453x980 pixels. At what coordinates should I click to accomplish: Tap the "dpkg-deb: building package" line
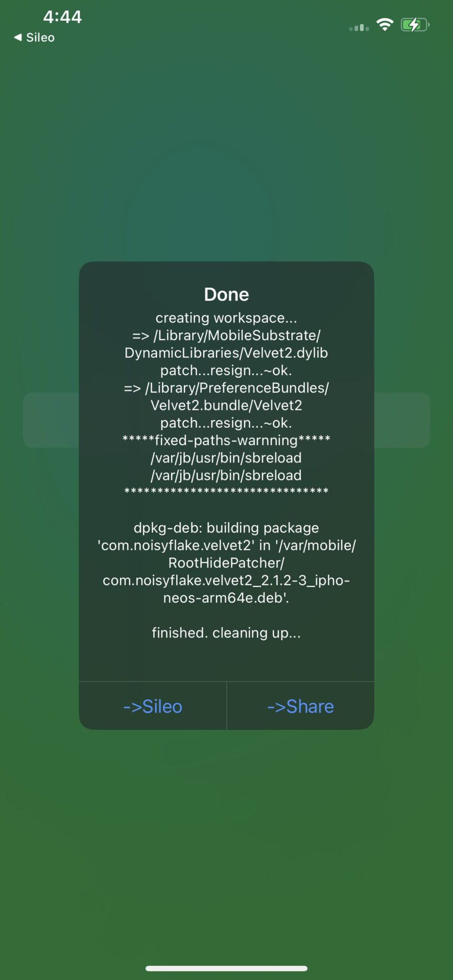(226, 528)
